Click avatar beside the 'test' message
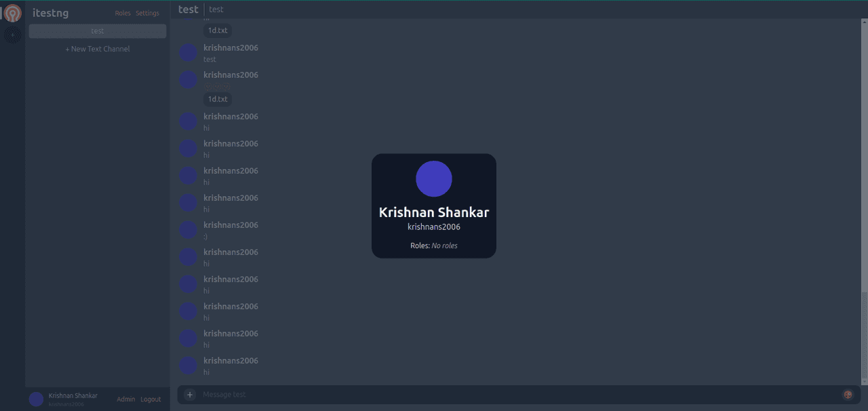The image size is (868, 411). pyautogui.click(x=188, y=53)
